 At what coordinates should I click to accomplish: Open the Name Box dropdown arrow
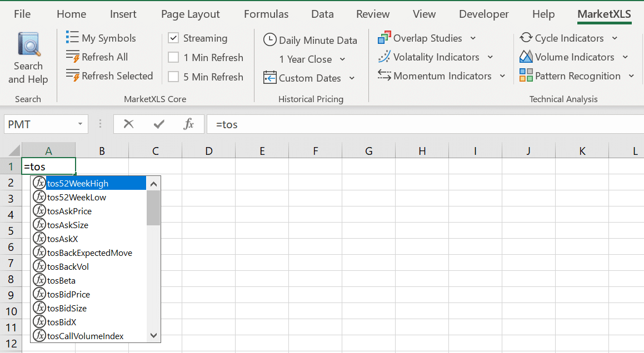(x=80, y=124)
